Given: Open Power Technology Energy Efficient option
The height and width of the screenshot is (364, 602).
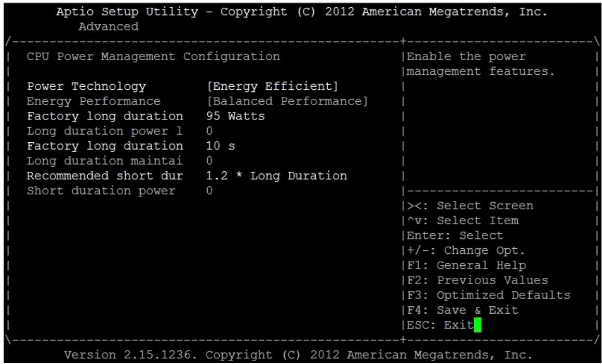Looking at the screenshot, I should point(272,86).
